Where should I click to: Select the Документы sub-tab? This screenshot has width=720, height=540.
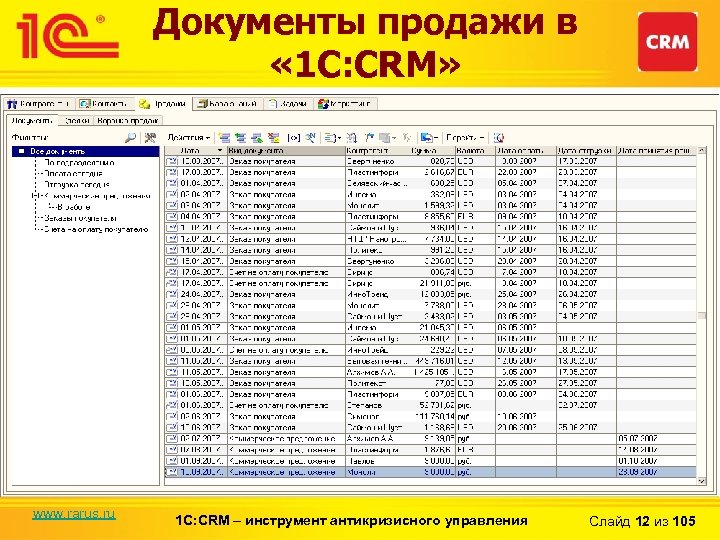click(32, 121)
